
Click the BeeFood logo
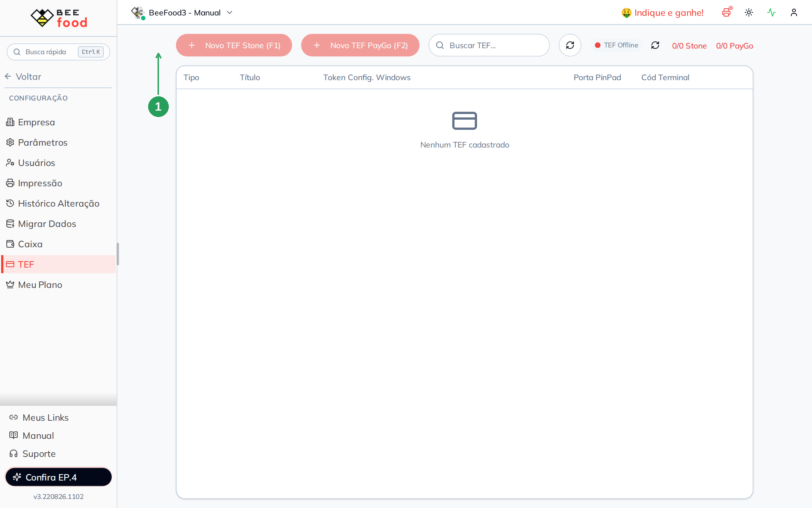[59, 18]
